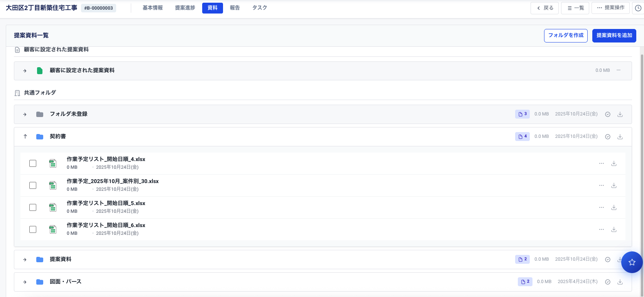Viewport: 644px width, 297px height.
Task: Check the box for 作業予定リスト_開始日順_4.xlsx
Action: tap(33, 163)
